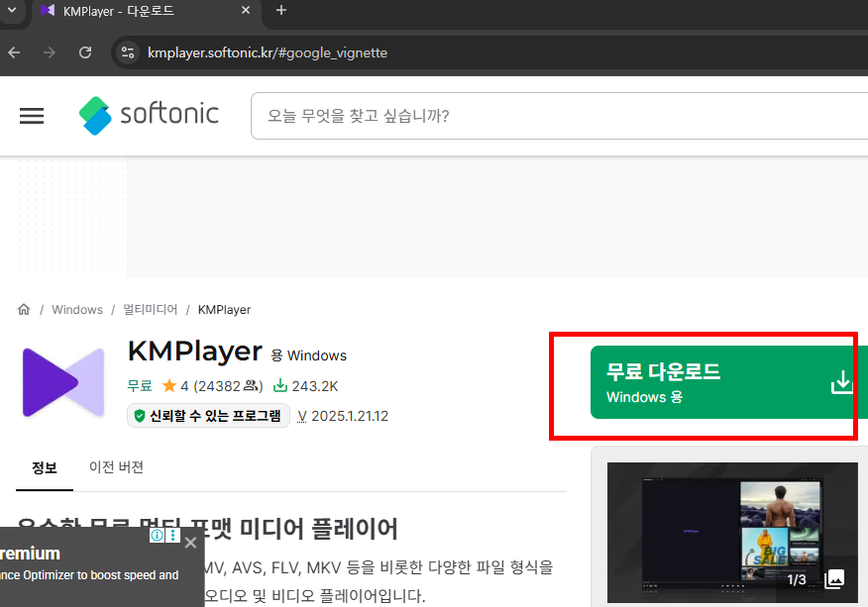The height and width of the screenshot is (607, 868).
Task: Select the 정보 tab
Action: coord(45,467)
